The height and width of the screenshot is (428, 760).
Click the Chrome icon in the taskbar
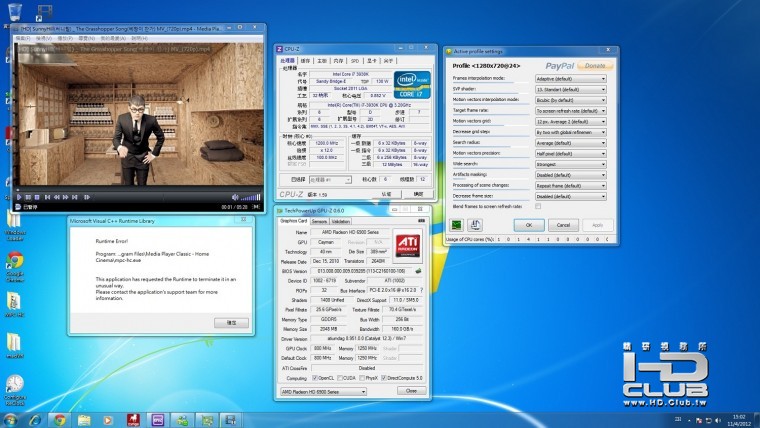pyautogui.click(x=59, y=419)
